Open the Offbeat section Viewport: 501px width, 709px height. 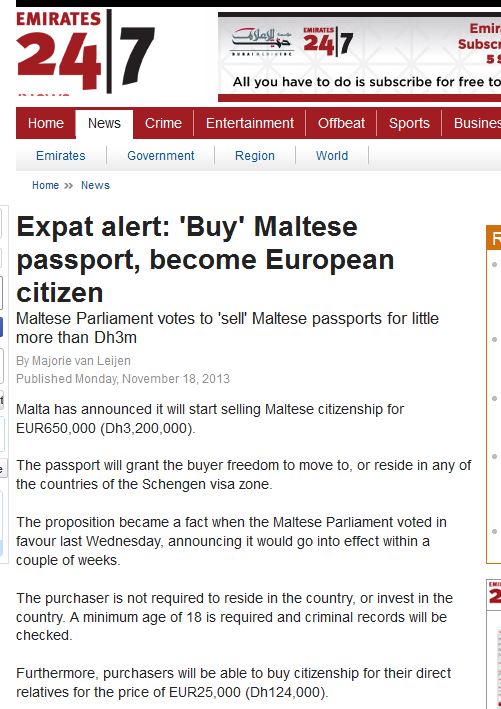click(341, 123)
